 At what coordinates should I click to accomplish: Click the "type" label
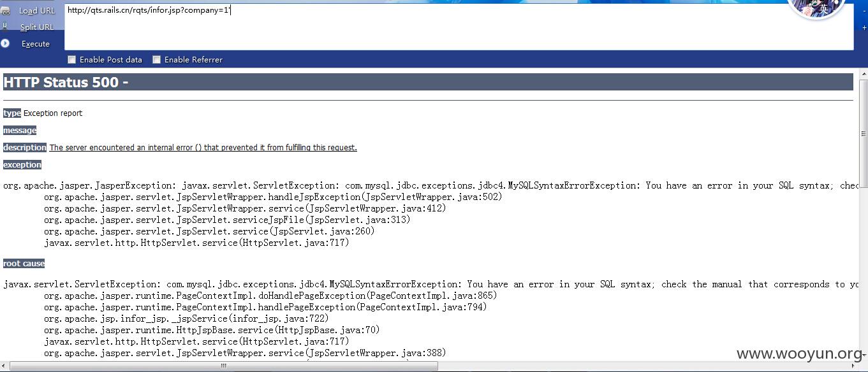tap(12, 113)
